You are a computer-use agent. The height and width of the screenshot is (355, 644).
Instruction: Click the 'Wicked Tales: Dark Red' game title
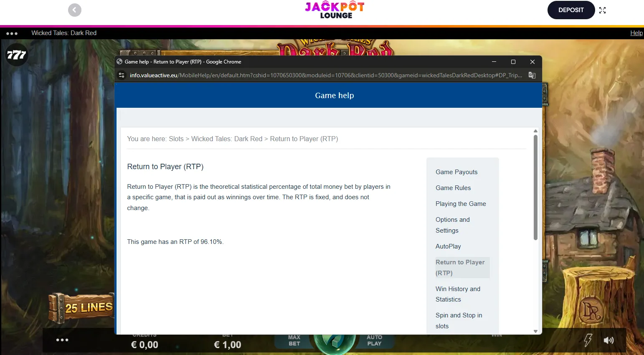coord(64,33)
